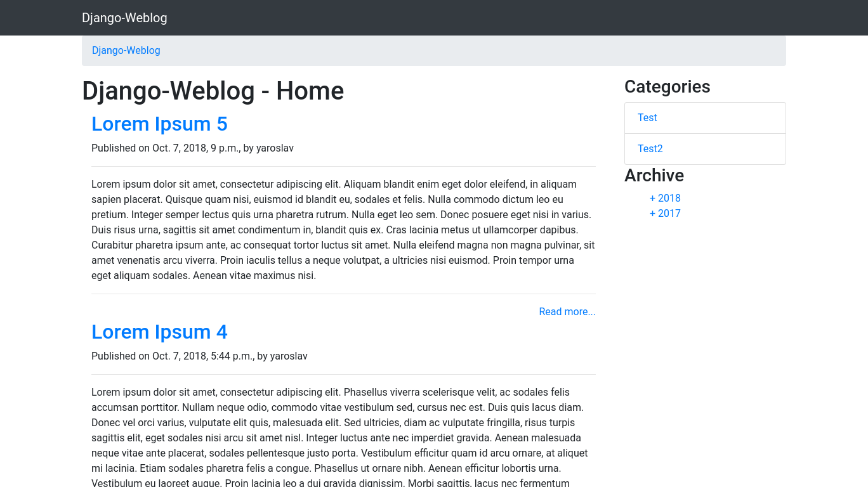The image size is (868, 487).
Task: Open the Django-Weblog breadcrumb link
Action: 126,51
